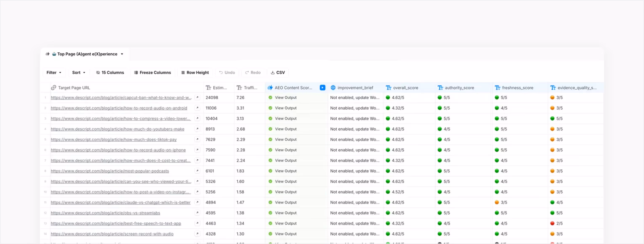Open how-to-record-audio-on-android article link
This screenshot has width=644, height=244.
(119, 108)
